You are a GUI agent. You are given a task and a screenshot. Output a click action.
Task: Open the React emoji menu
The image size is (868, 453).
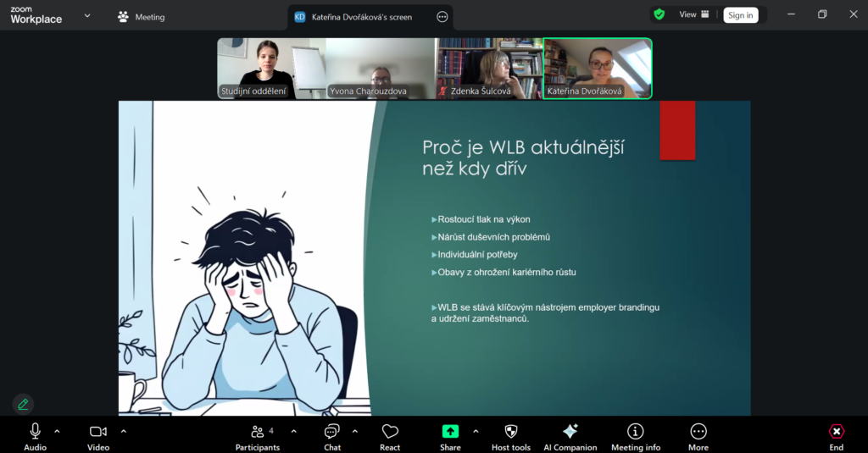click(390, 435)
